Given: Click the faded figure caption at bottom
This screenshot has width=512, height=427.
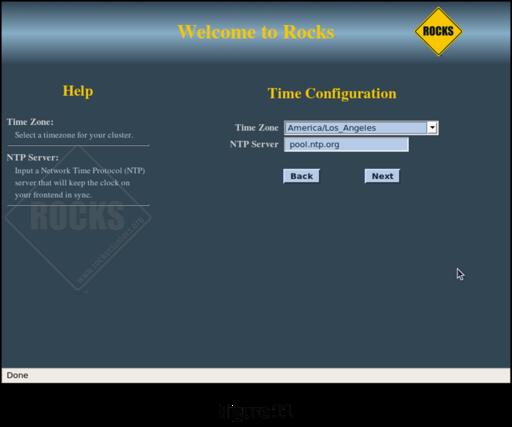Looking at the screenshot, I should click(256, 411).
